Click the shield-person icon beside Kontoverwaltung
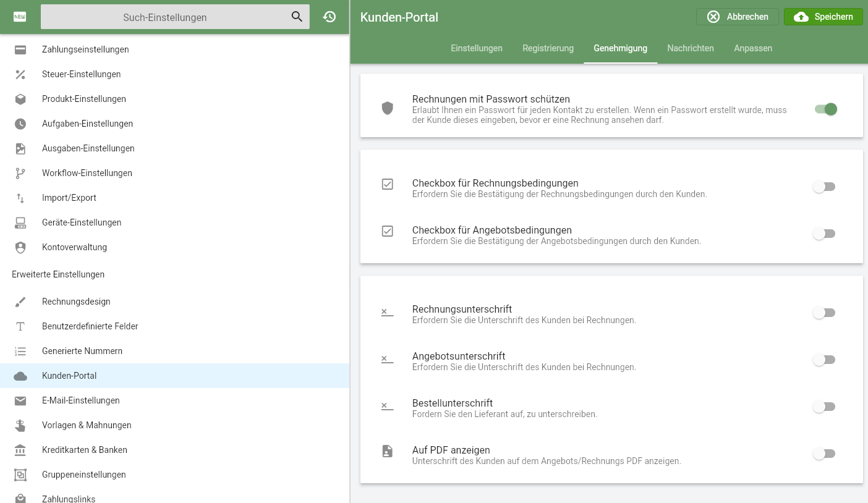 pyautogui.click(x=20, y=247)
